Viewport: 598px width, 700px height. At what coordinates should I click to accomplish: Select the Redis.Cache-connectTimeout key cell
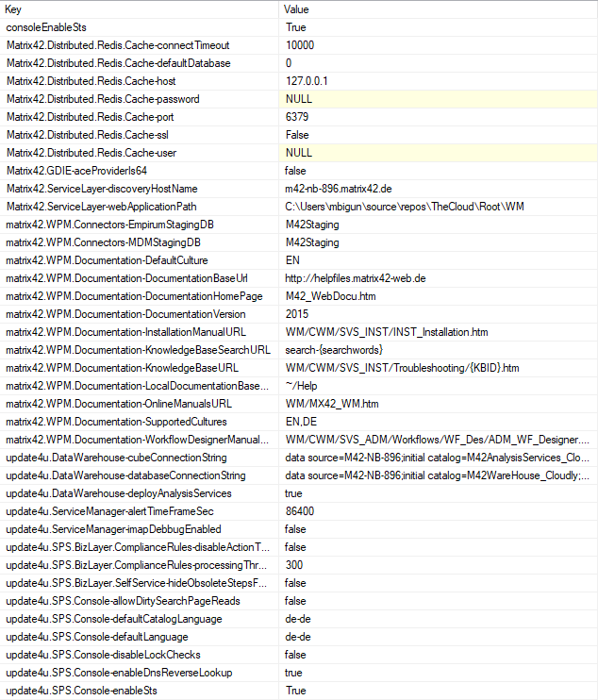[140, 45]
